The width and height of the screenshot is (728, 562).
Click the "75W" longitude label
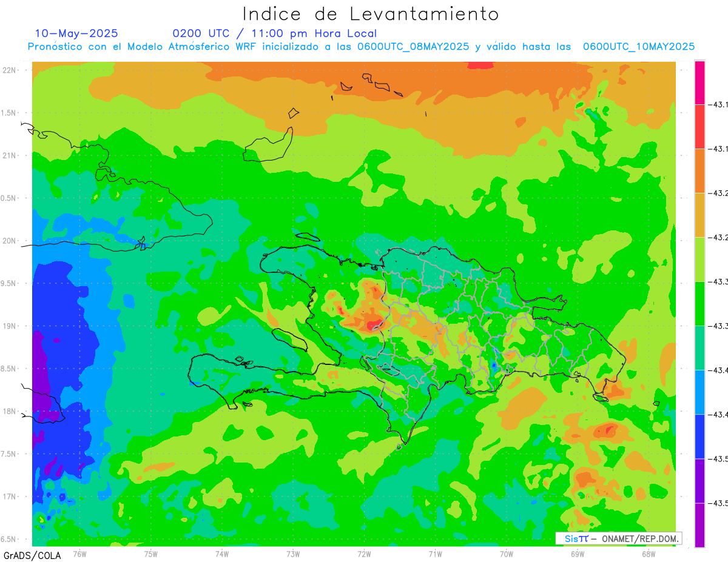click(151, 554)
